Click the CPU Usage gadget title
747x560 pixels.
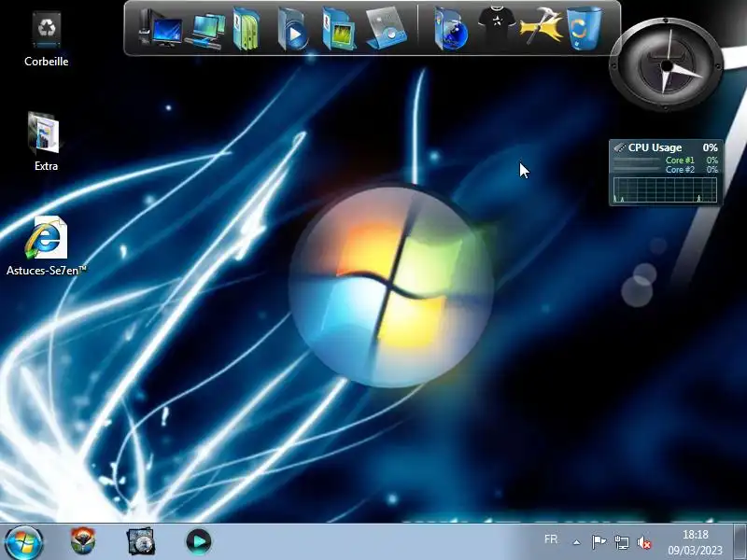(655, 147)
